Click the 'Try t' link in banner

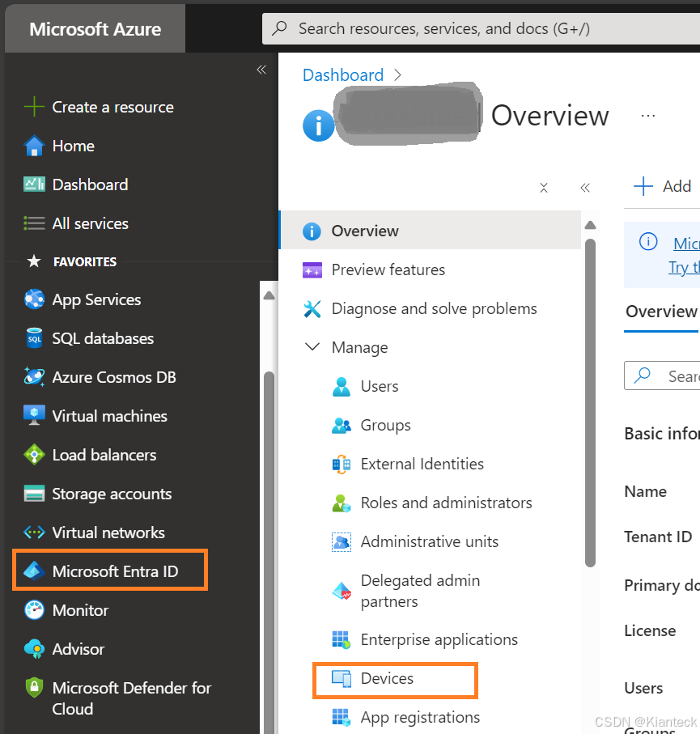[684, 267]
